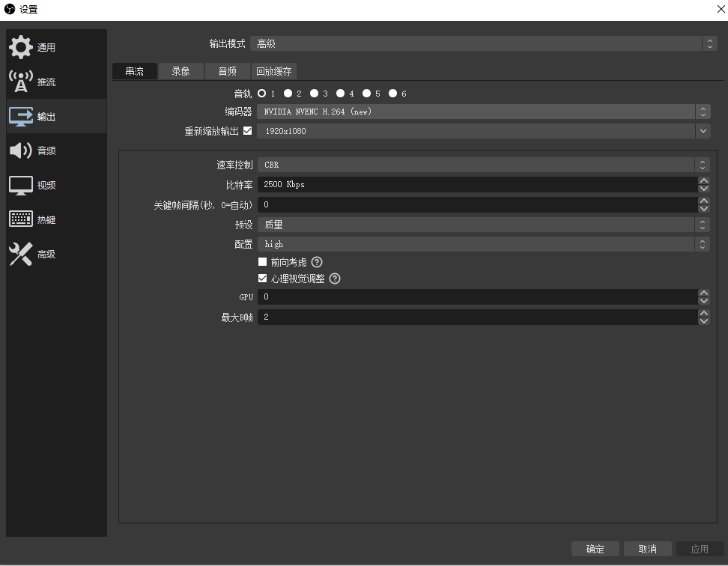Open the 视频 display icon in sidebar
This screenshot has width=728, height=566.
[x=21, y=186]
